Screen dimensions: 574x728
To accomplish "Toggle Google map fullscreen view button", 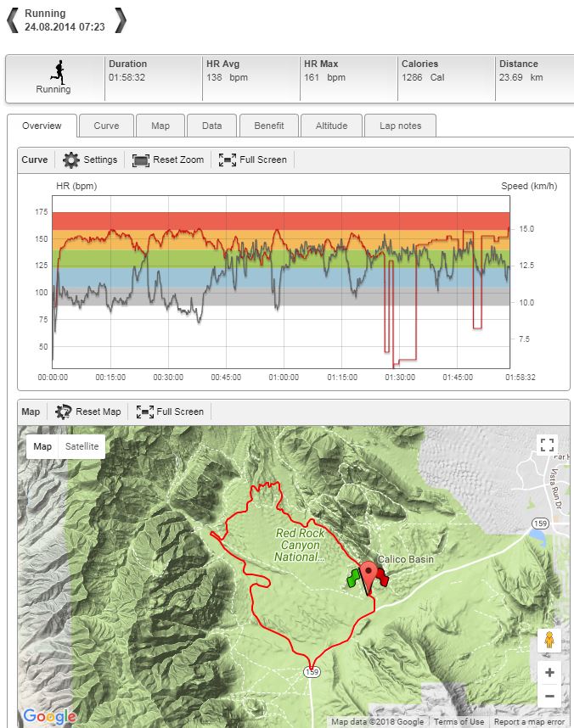I will coord(548,445).
